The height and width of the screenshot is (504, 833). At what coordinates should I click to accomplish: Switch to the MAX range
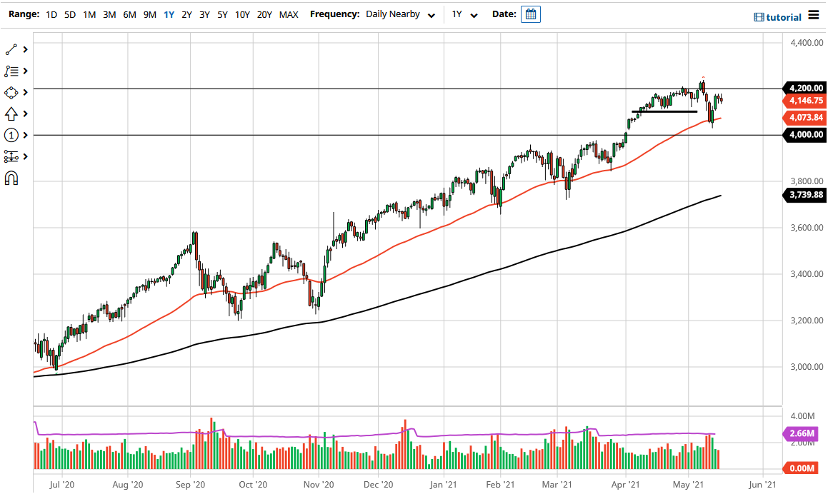[289, 14]
